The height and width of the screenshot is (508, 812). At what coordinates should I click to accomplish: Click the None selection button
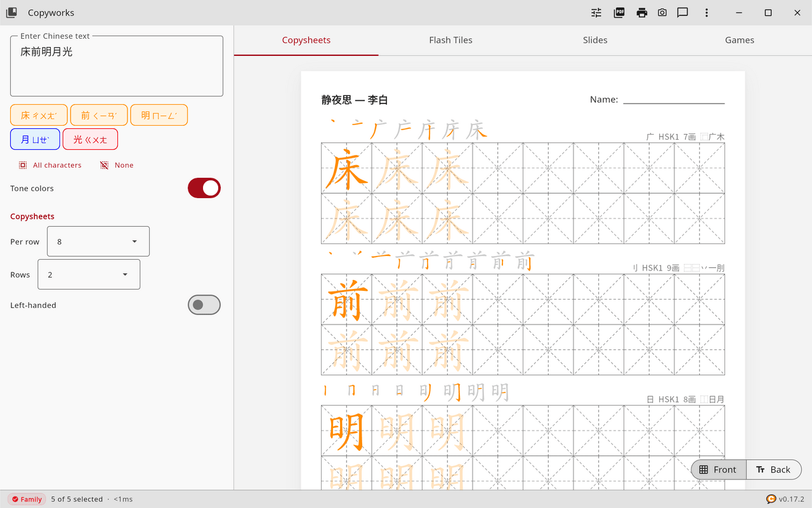(x=117, y=165)
